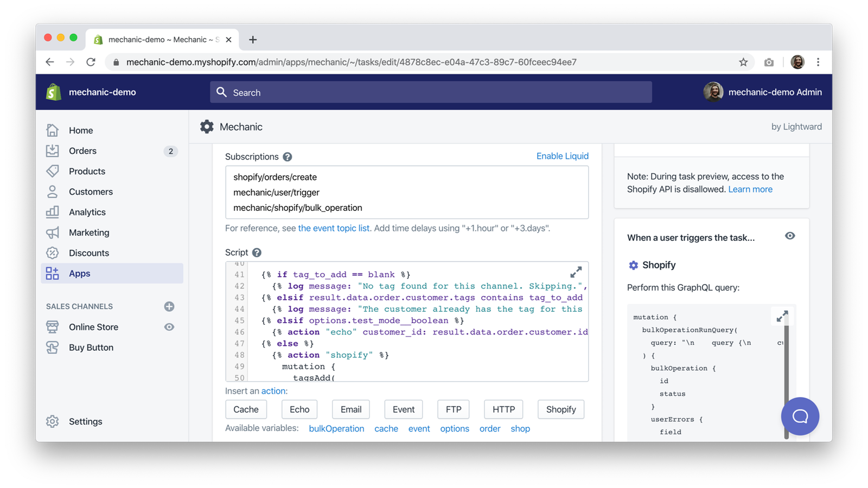Click the Buy Button icon
This screenshot has width=868, height=488.
click(53, 348)
